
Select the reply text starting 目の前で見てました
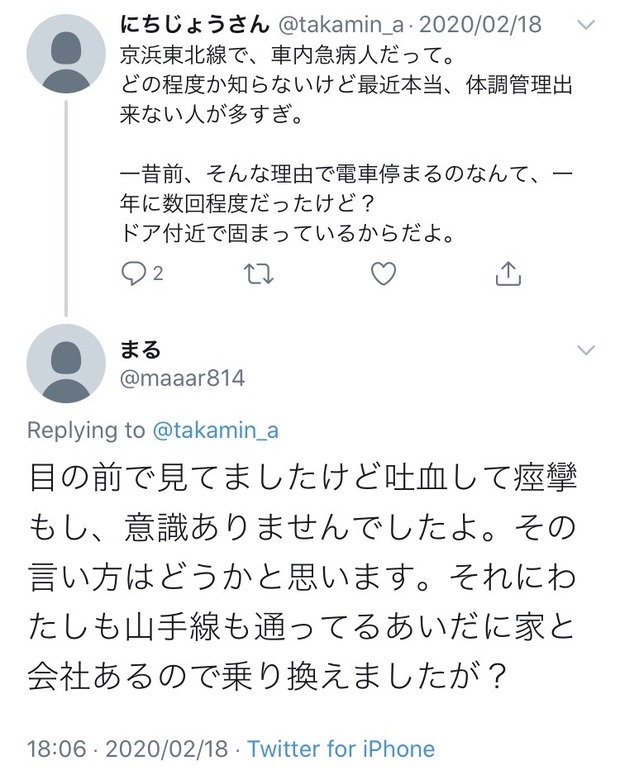point(302,577)
